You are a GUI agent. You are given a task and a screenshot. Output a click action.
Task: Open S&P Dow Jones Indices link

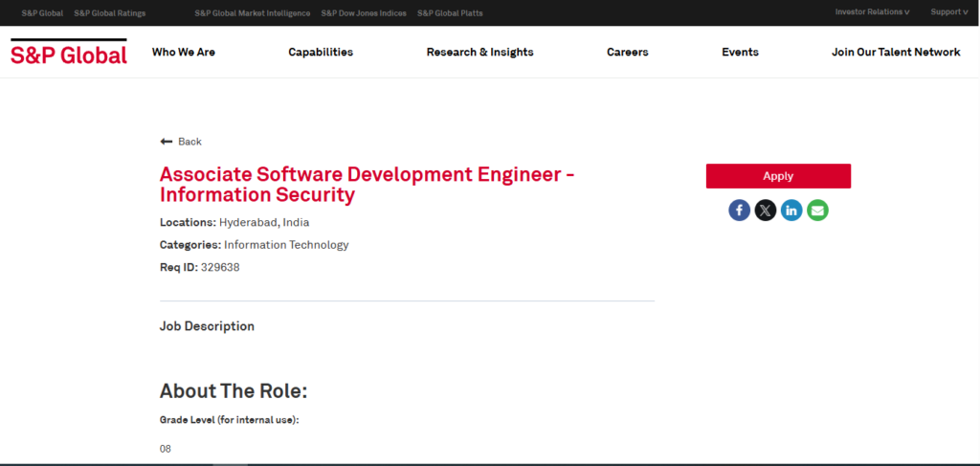(364, 13)
